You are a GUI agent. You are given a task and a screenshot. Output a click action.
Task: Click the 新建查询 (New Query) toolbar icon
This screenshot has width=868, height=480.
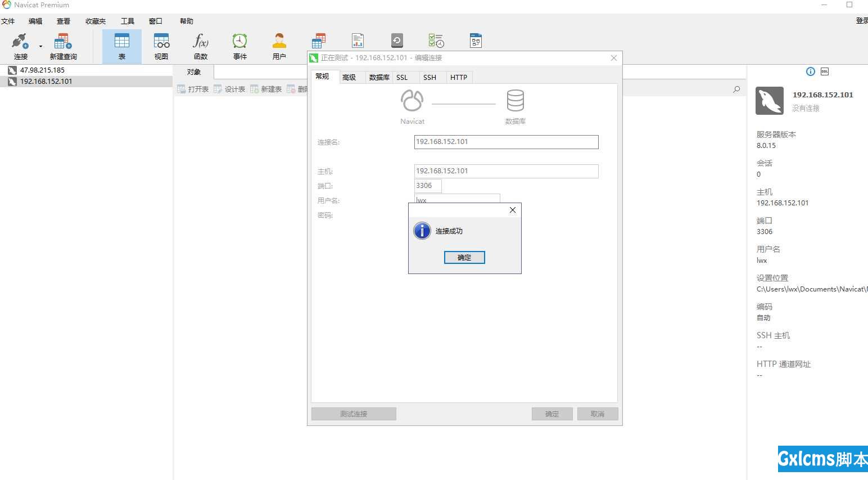[x=63, y=42]
